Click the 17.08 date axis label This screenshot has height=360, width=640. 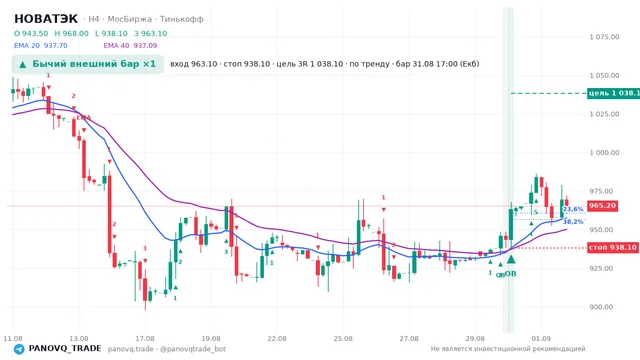pyautogui.click(x=145, y=339)
